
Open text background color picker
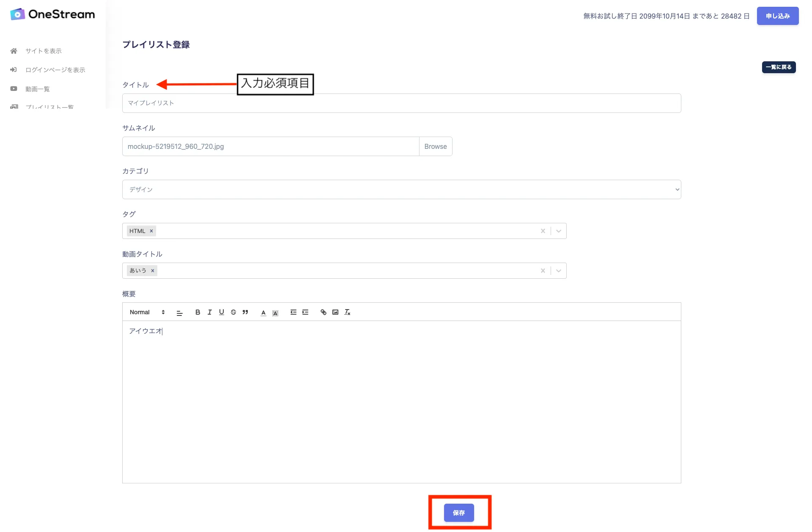pyautogui.click(x=275, y=313)
